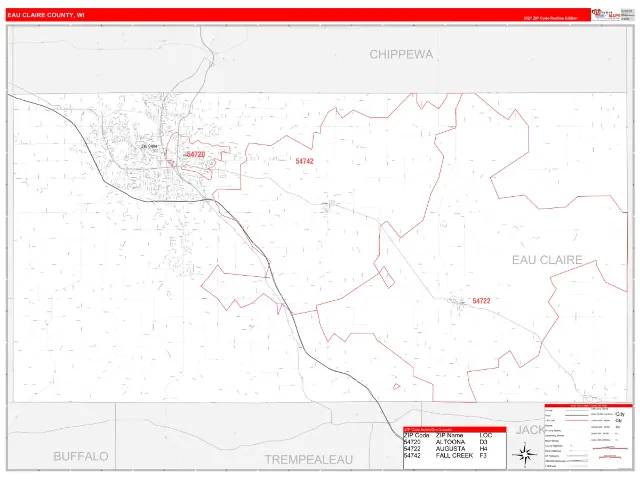Click the red ZIP index table header bar
Viewport: 640px width, 480px height.
455,429
